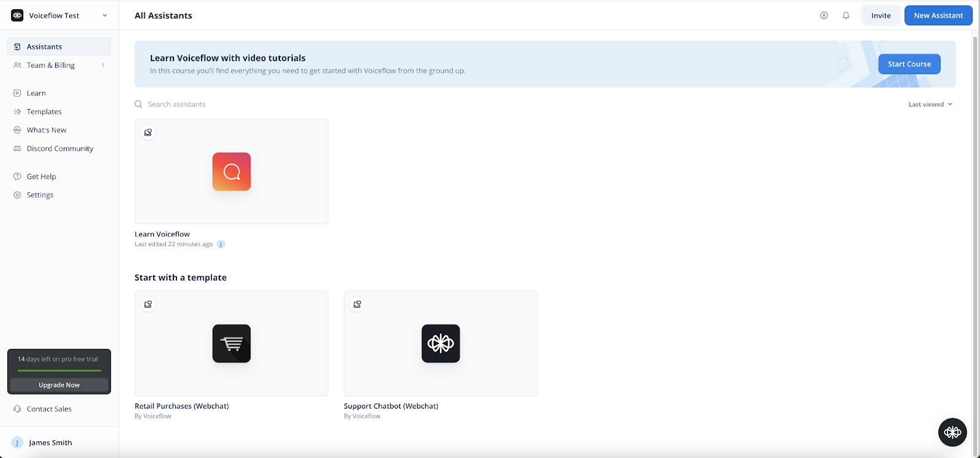Click chat type icon on Support Chatbot card
Screen dimensions: 980x458
tap(358, 304)
